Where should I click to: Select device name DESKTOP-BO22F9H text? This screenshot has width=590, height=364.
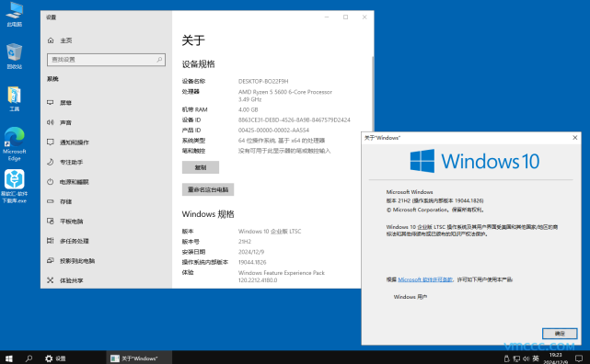tap(263, 81)
